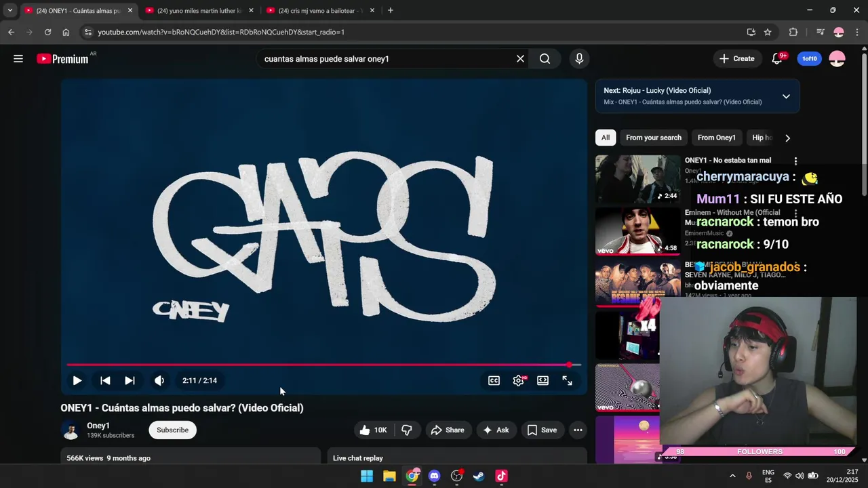Like the video with 10K likes
This screenshot has width=868, height=488.
click(374, 430)
